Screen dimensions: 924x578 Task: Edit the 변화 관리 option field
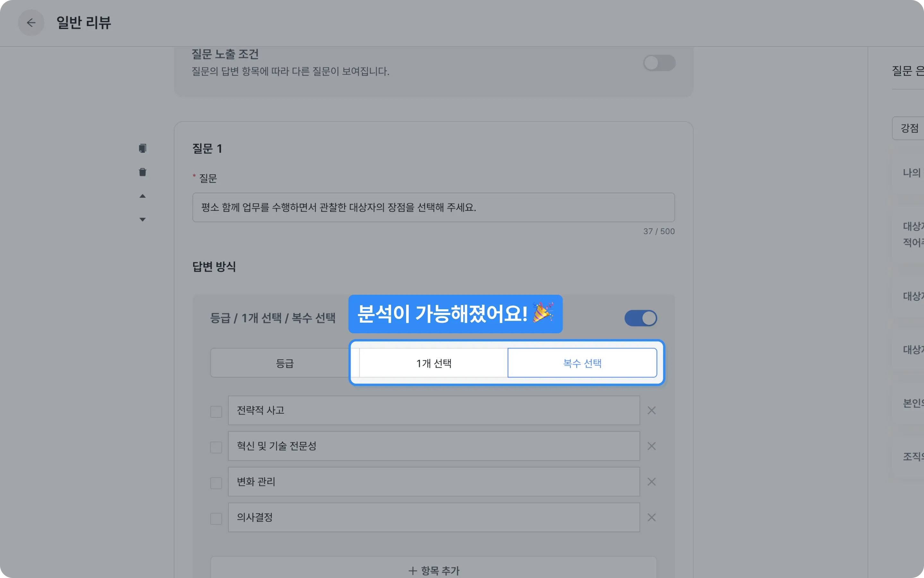pyautogui.click(x=434, y=482)
